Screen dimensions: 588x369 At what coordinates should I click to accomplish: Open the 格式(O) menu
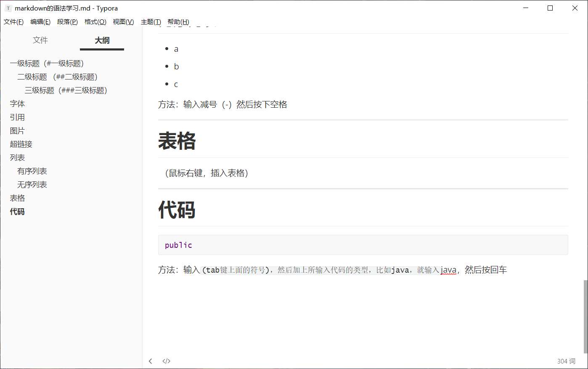click(x=95, y=22)
